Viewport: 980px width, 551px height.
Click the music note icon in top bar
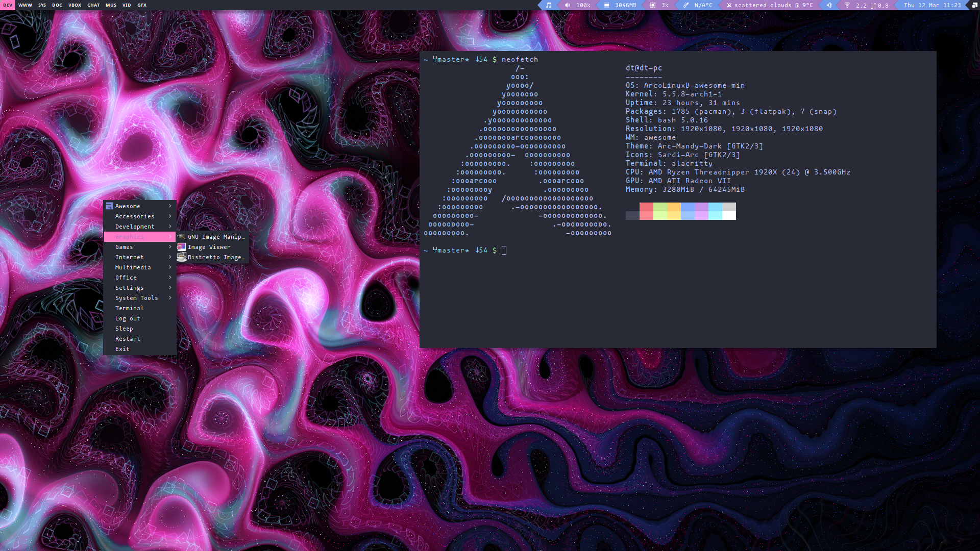point(549,5)
